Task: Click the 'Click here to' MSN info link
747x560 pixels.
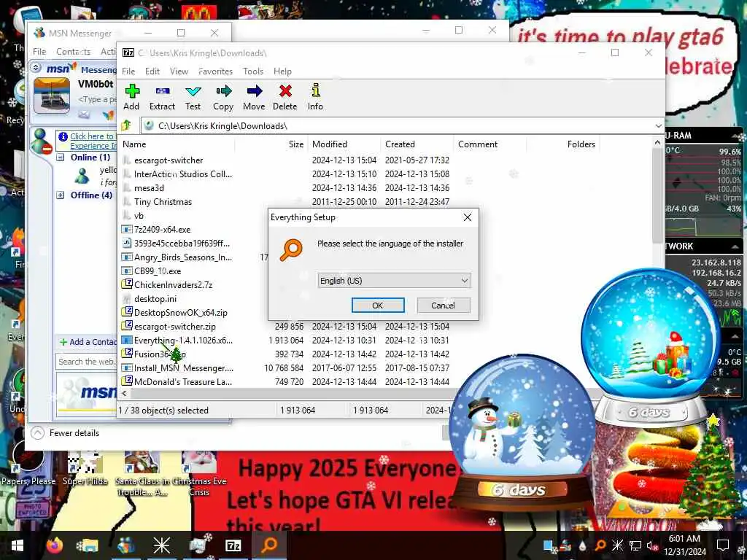Action: 92,136
